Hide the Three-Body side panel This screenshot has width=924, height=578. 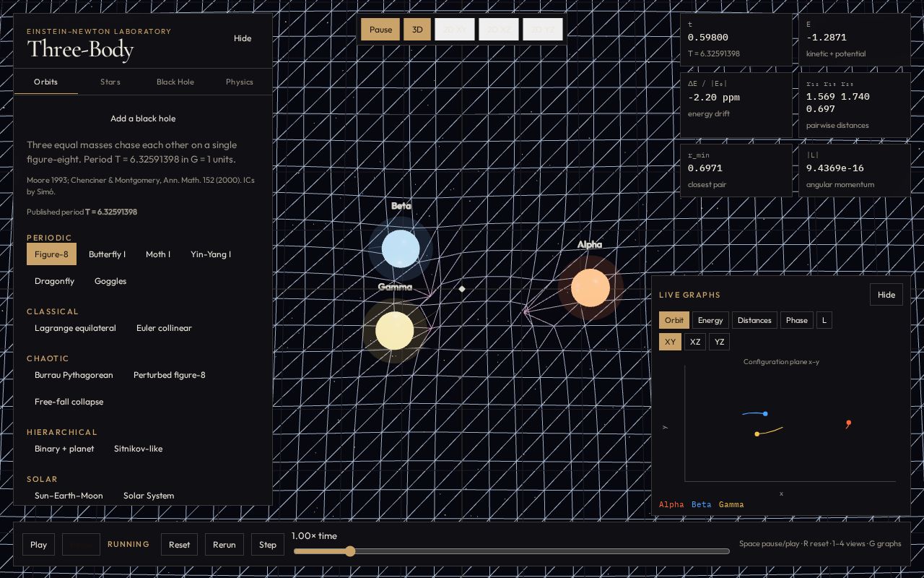coord(243,38)
